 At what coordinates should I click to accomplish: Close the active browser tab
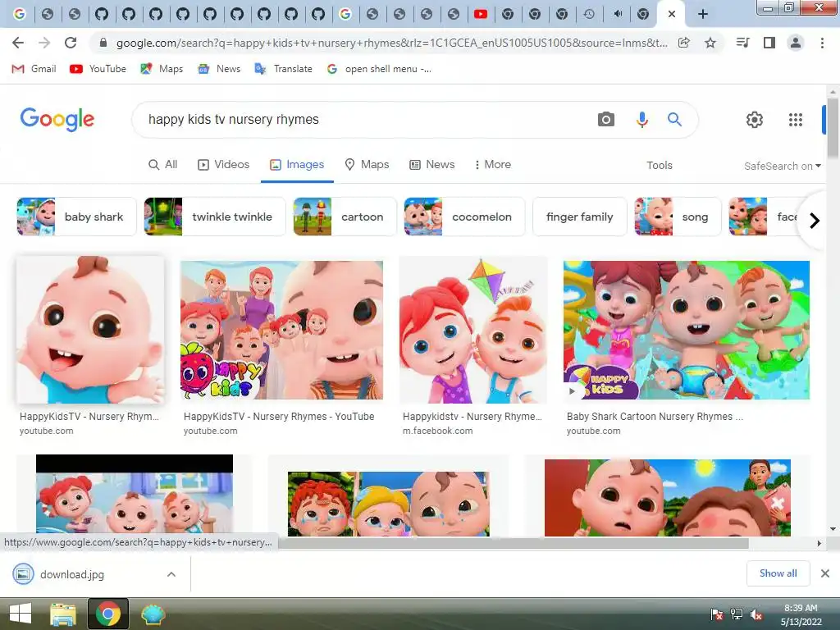point(671,14)
